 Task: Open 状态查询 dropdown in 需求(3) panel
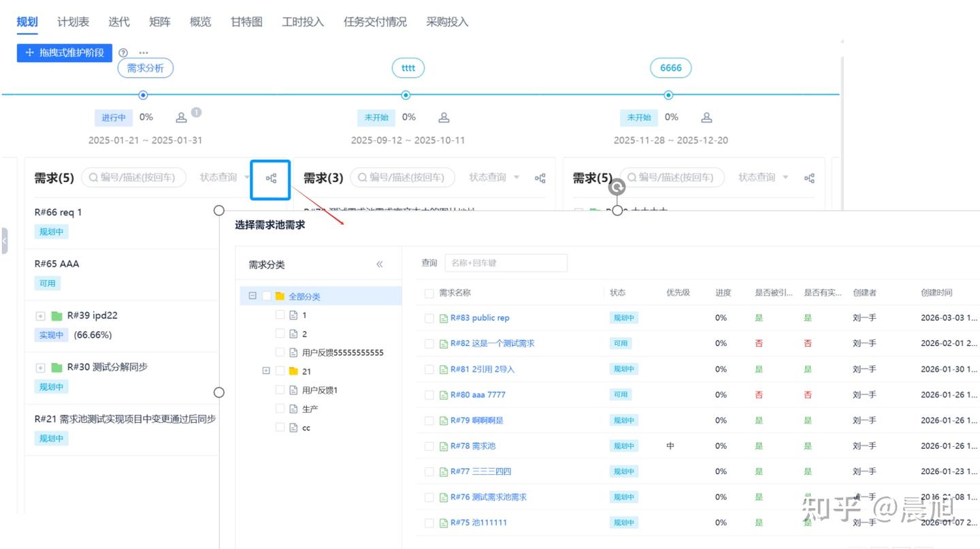tap(494, 178)
